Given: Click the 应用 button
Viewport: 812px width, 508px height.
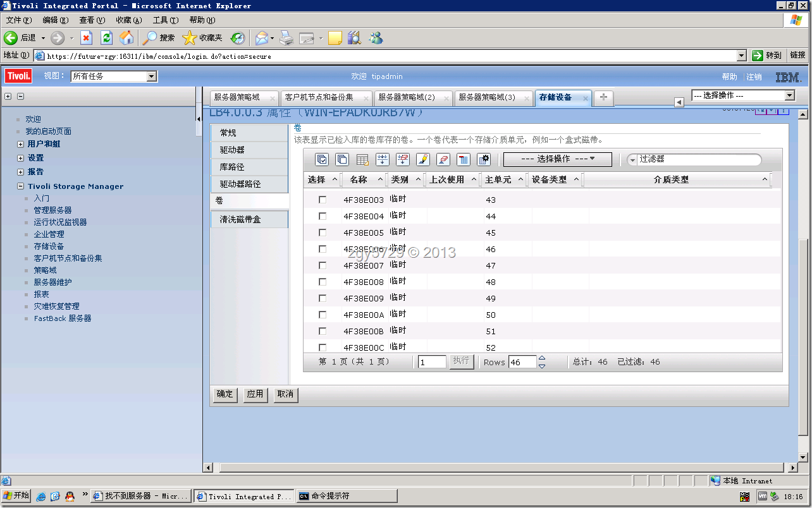Looking at the screenshot, I should tap(255, 394).
